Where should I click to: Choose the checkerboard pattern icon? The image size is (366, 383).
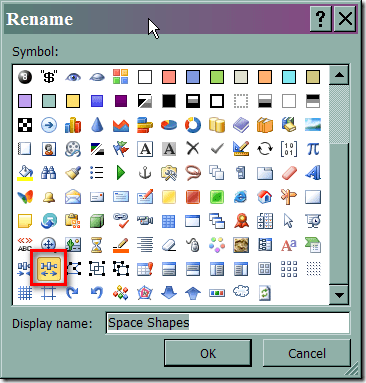pos(25,125)
